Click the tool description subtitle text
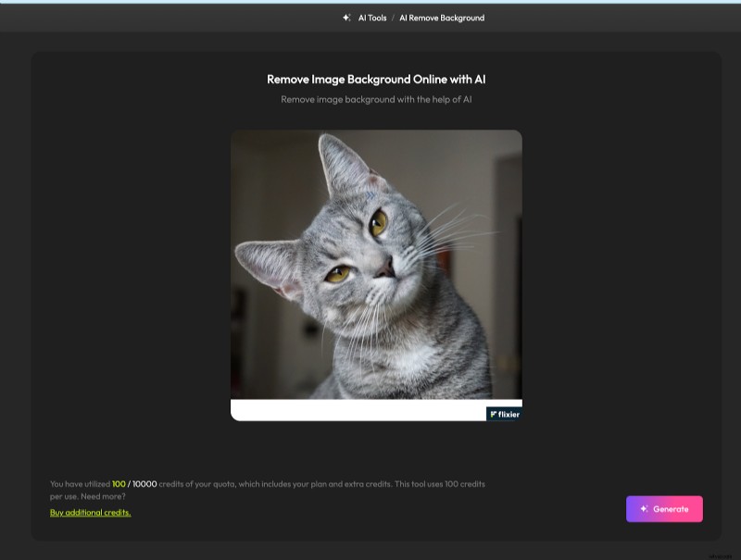 [x=376, y=99]
